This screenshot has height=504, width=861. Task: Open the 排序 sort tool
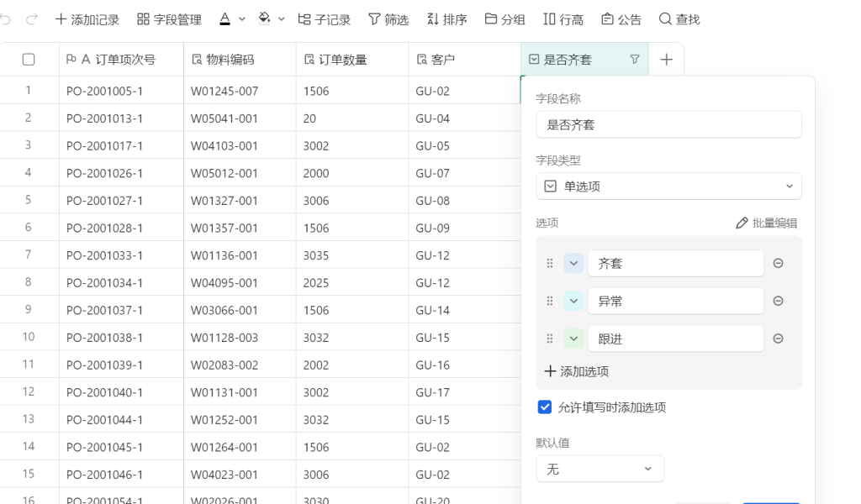coord(447,20)
